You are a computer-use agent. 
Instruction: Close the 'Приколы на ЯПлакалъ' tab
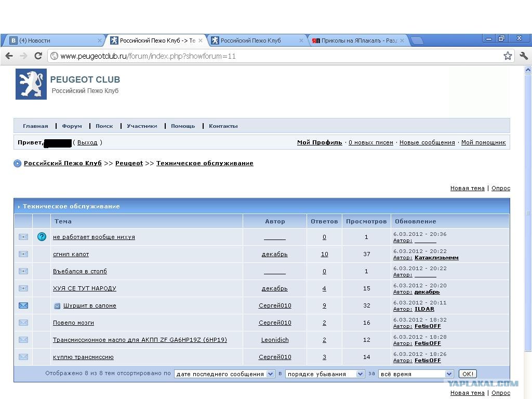tap(402, 41)
